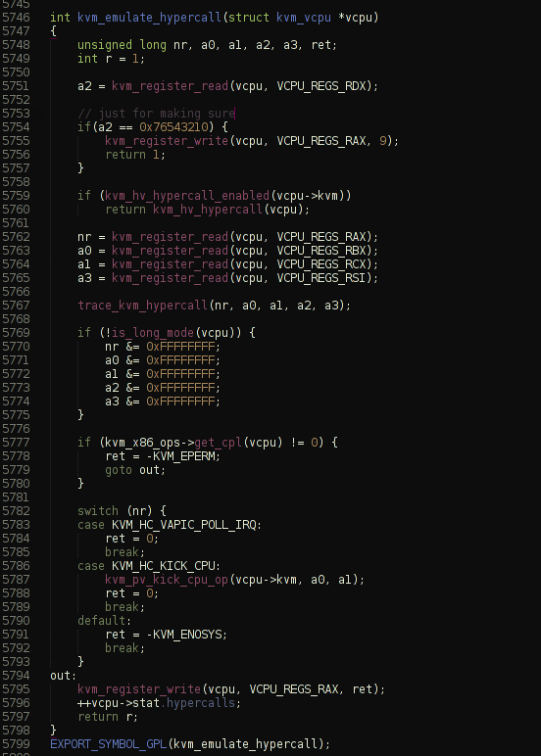Click EXPORT_SYMBOL_GPL macro at bottom
This screenshot has width=541, height=756.
click(109, 744)
